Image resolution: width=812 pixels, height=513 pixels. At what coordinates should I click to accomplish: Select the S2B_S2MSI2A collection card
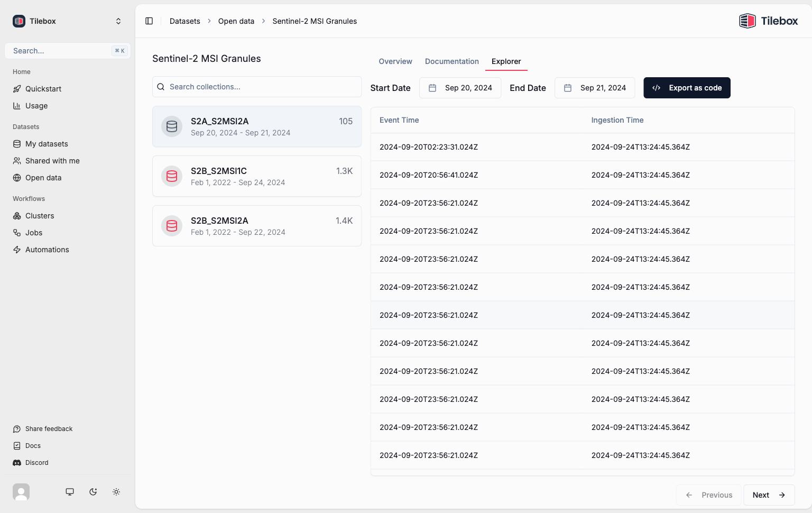coord(257,226)
